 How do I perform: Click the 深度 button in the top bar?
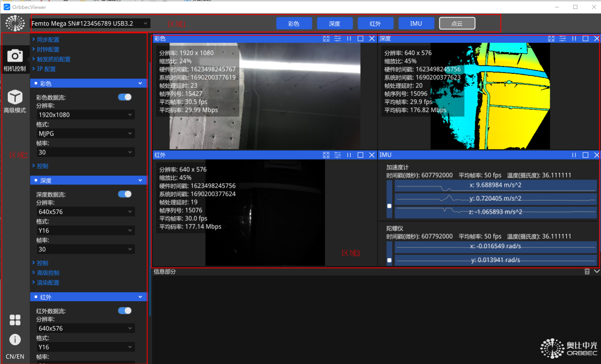pyautogui.click(x=335, y=24)
